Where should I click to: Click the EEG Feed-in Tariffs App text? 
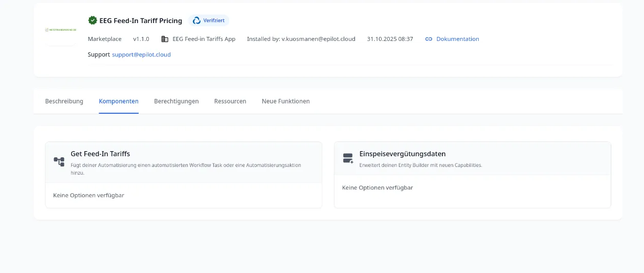click(x=204, y=39)
